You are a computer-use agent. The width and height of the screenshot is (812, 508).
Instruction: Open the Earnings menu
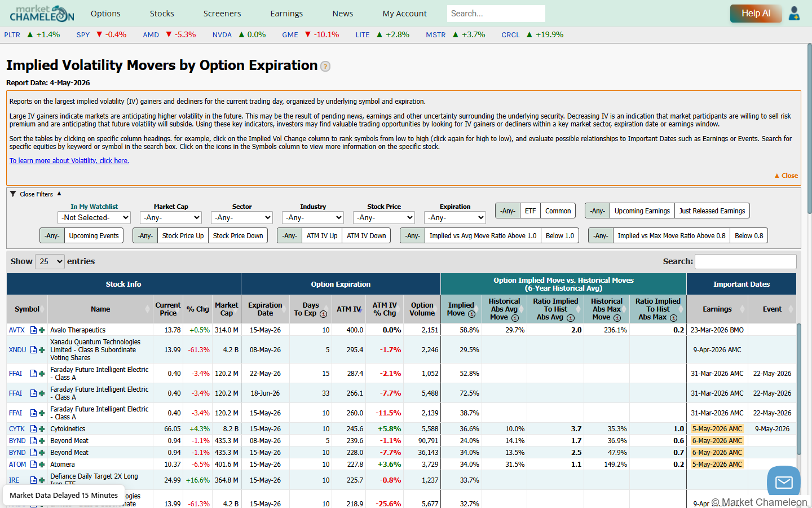pyautogui.click(x=286, y=14)
